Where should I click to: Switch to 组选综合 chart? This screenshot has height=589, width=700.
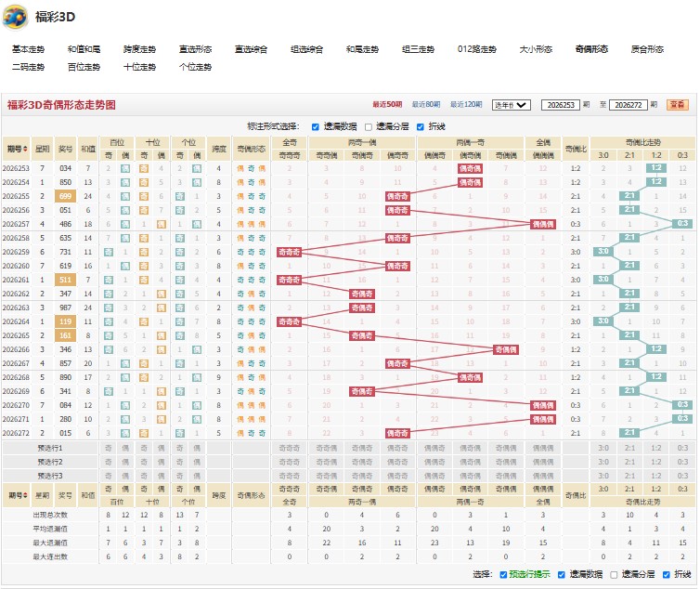pos(307,49)
